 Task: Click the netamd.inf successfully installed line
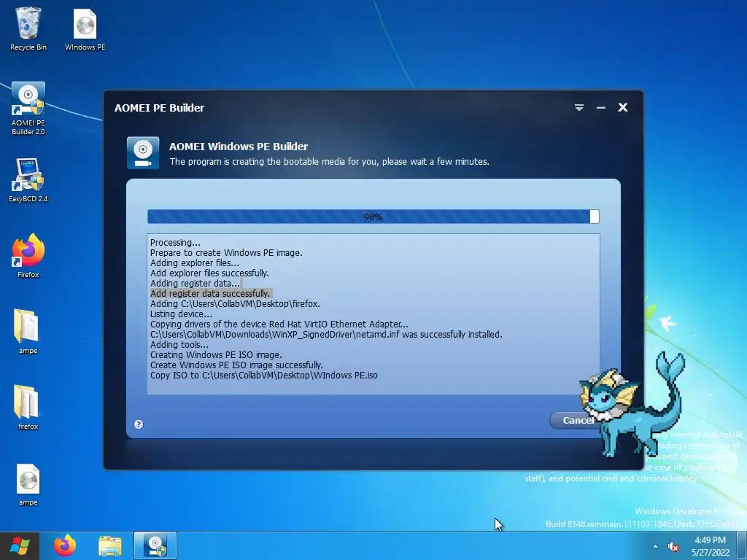pyautogui.click(x=326, y=334)
